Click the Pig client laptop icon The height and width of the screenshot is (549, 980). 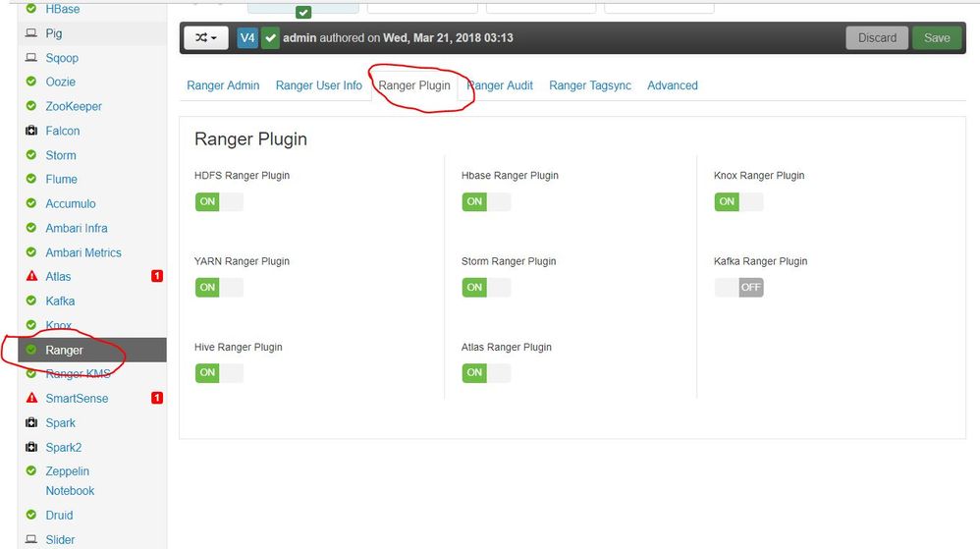(31, 33)
